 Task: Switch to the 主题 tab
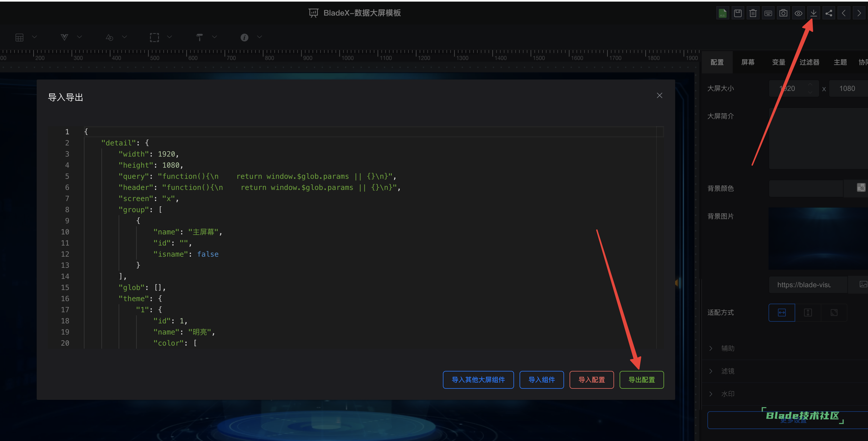840,62
